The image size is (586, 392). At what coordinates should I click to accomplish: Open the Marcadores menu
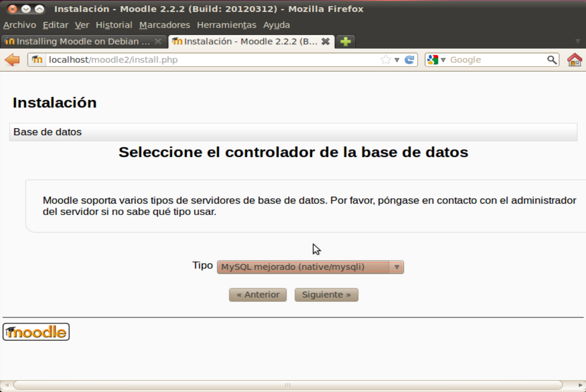(164, 25)
